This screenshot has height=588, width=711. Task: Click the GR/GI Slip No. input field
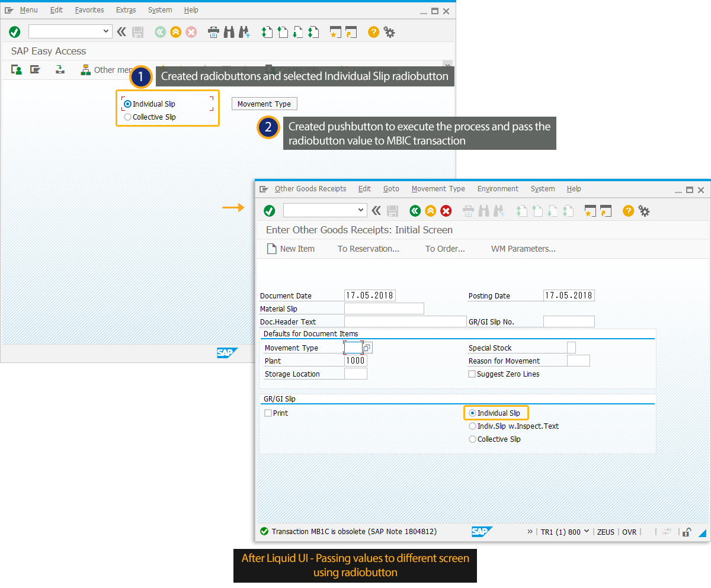click(x=569, y=322)
